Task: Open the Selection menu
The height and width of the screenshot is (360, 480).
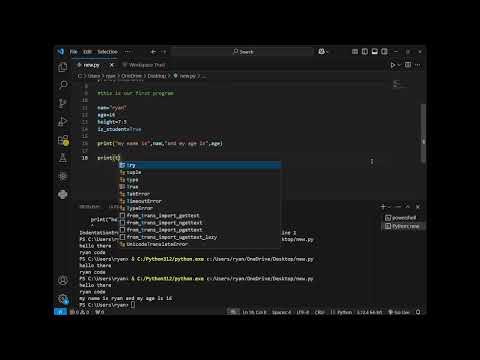Action: coord(107,52)
